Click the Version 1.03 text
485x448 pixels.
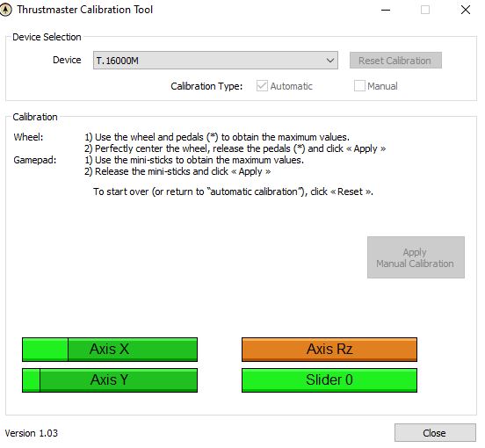32,433
